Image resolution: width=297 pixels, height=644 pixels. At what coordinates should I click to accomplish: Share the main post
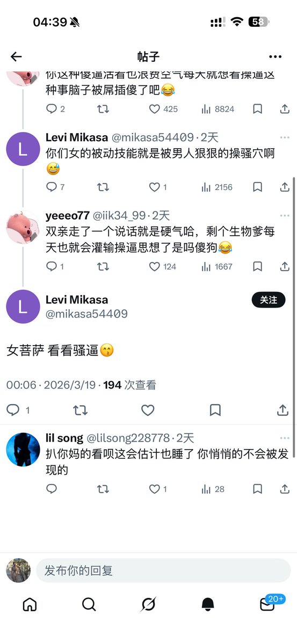[283, 410]
